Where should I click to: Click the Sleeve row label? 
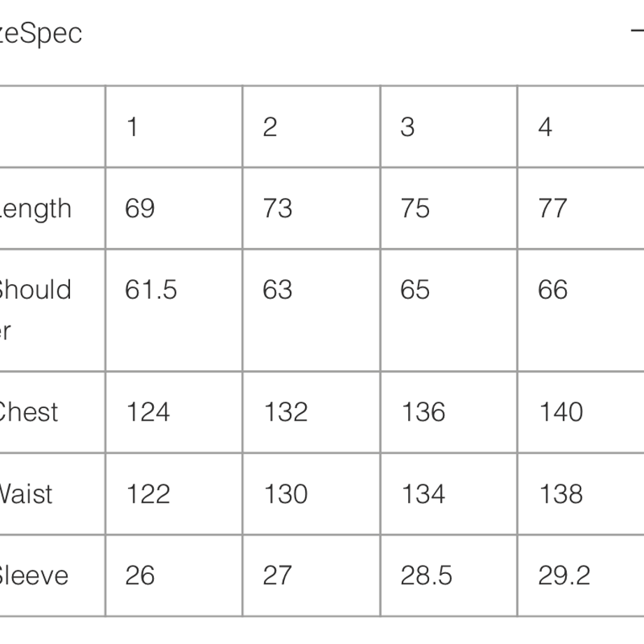pos(34,575)
